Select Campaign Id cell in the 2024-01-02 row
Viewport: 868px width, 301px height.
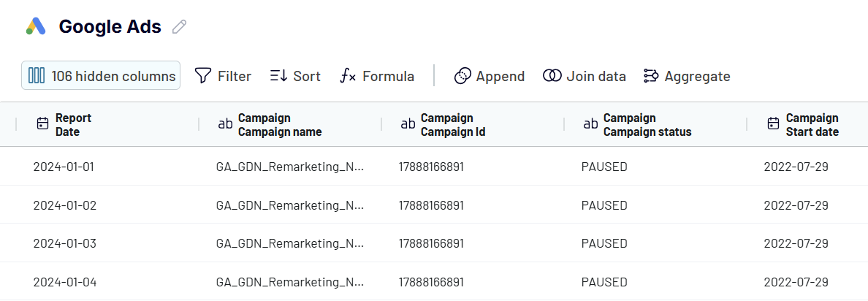(x=431, y=205)
